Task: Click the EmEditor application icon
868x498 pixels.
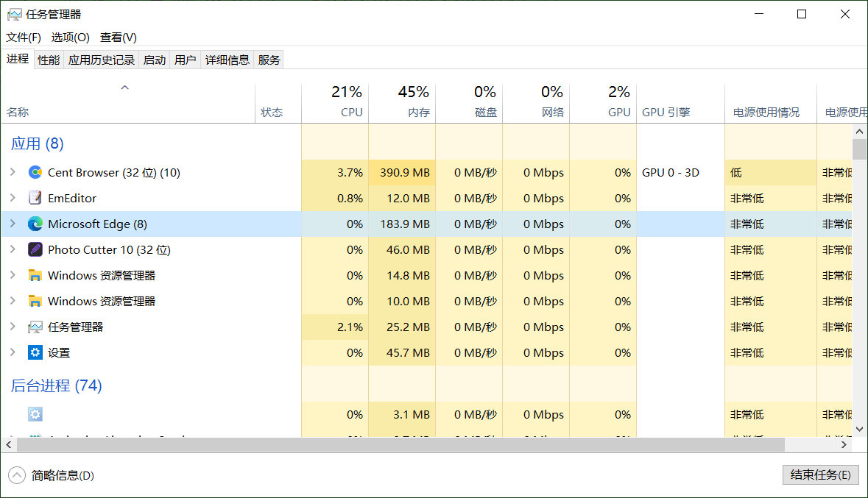Action: 35,198
